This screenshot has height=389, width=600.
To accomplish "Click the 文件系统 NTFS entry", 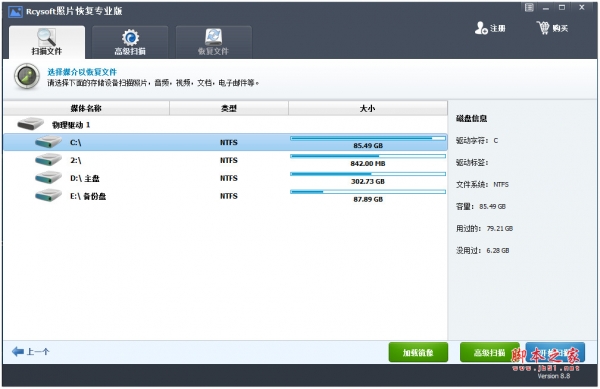I will (x=482, y=184).
